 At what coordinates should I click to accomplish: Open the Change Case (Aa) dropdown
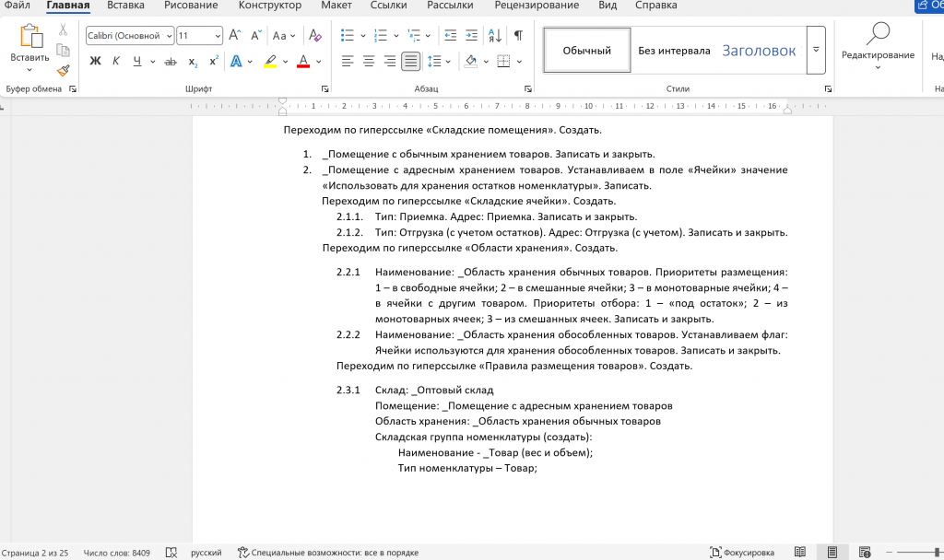tap(284, 36)
